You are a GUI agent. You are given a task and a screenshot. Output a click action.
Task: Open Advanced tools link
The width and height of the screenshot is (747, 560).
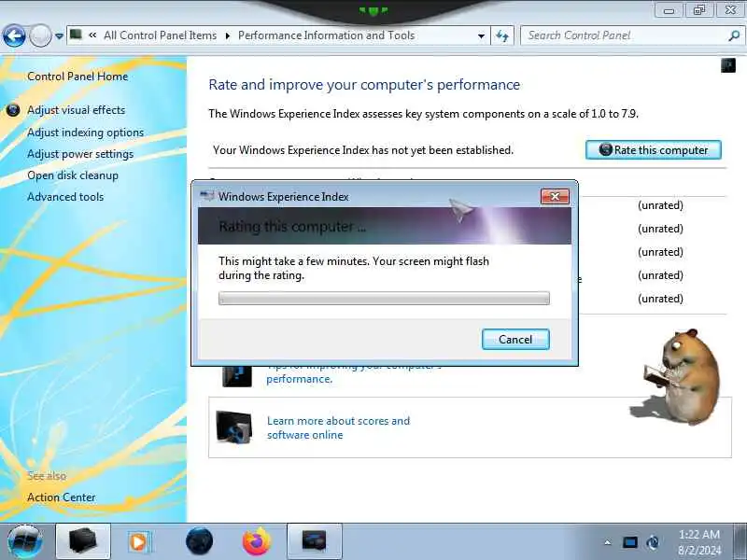pyautogui.click(x=65, y=197)
